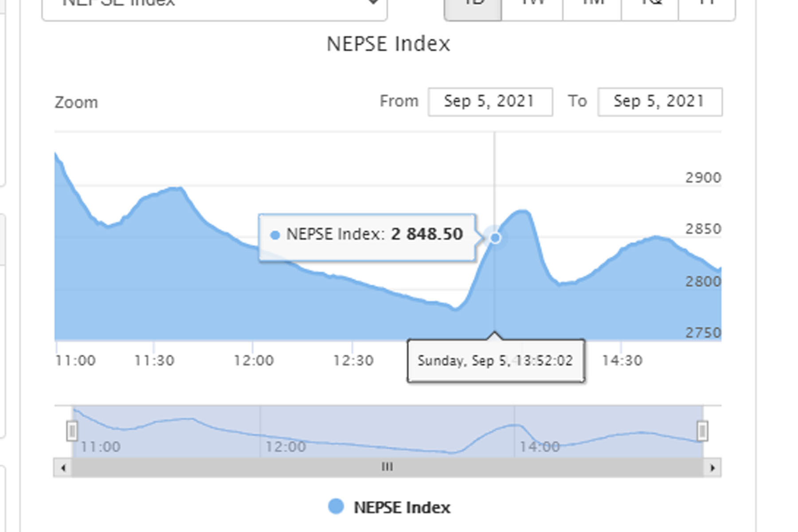Edit the To date field Sep 5, 2021
The height and width of the screenshot is (532, 798).
[x=660, y=102]
